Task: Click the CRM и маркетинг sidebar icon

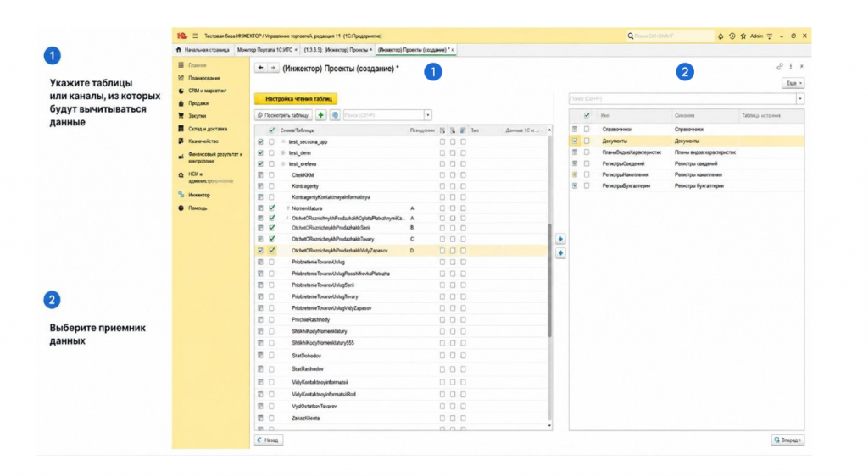Action: click(181, 91)
